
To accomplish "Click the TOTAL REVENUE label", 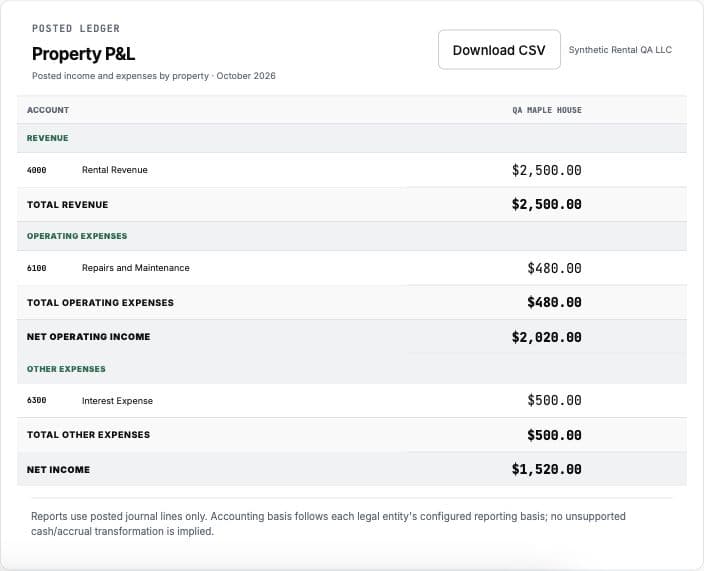I will tap(67, 205).
